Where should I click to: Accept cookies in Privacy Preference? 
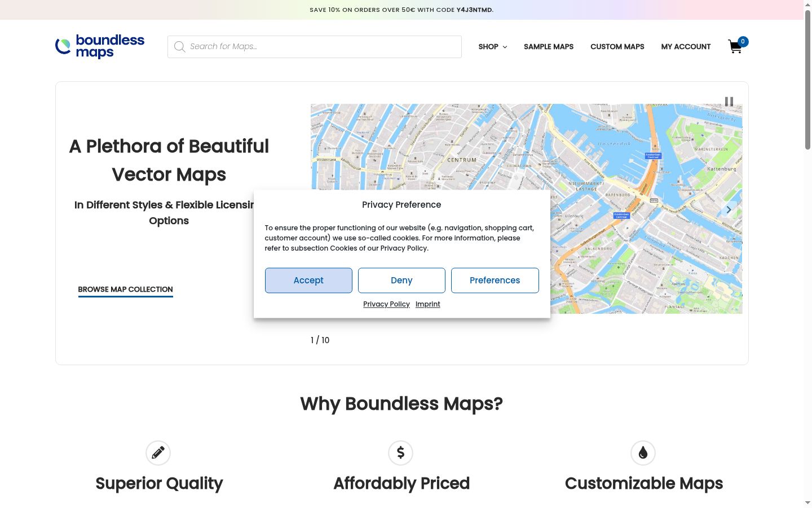[x=308, y=281]
